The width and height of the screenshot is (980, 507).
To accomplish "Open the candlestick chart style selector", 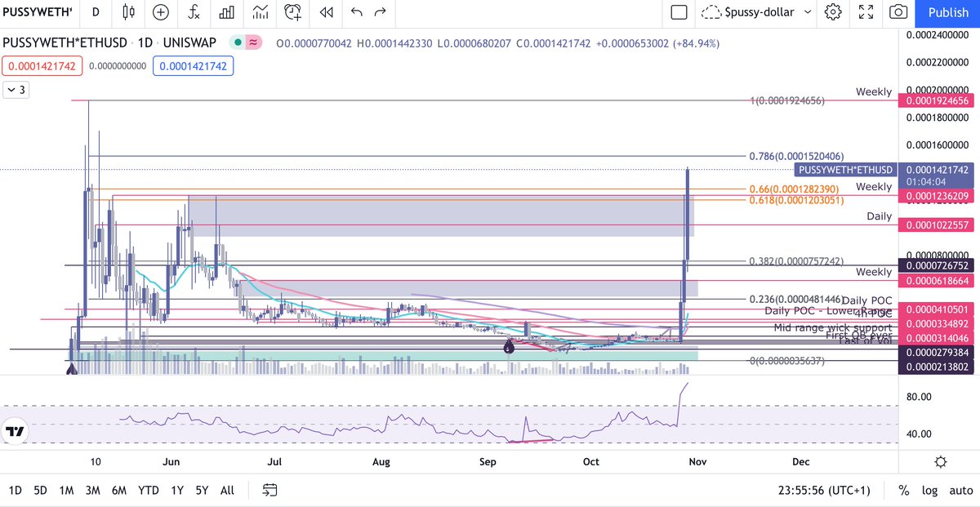I will pos(128,12).
